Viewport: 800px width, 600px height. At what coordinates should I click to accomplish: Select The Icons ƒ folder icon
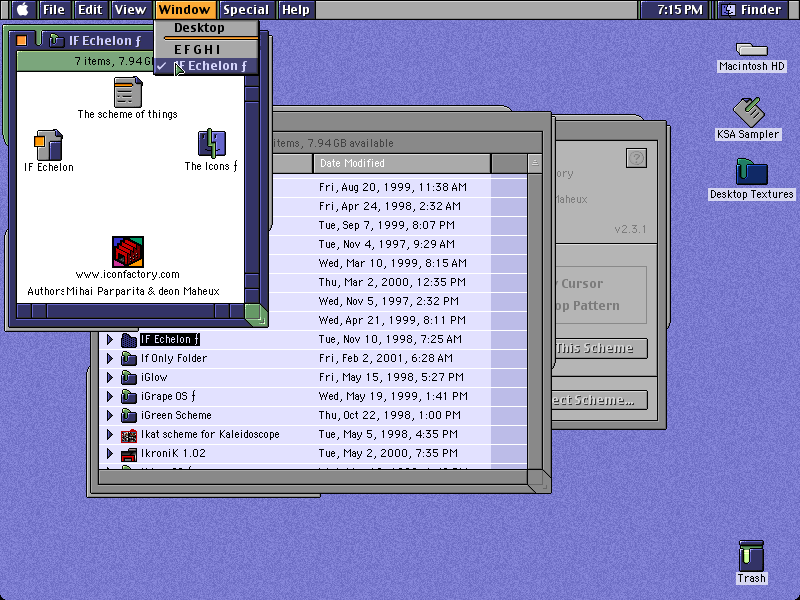[x=212, y=143]
